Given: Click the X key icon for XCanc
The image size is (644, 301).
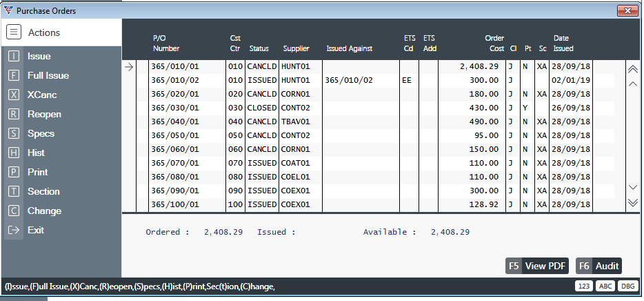Looking at the screenshot, I should click(x=14, y=95).
